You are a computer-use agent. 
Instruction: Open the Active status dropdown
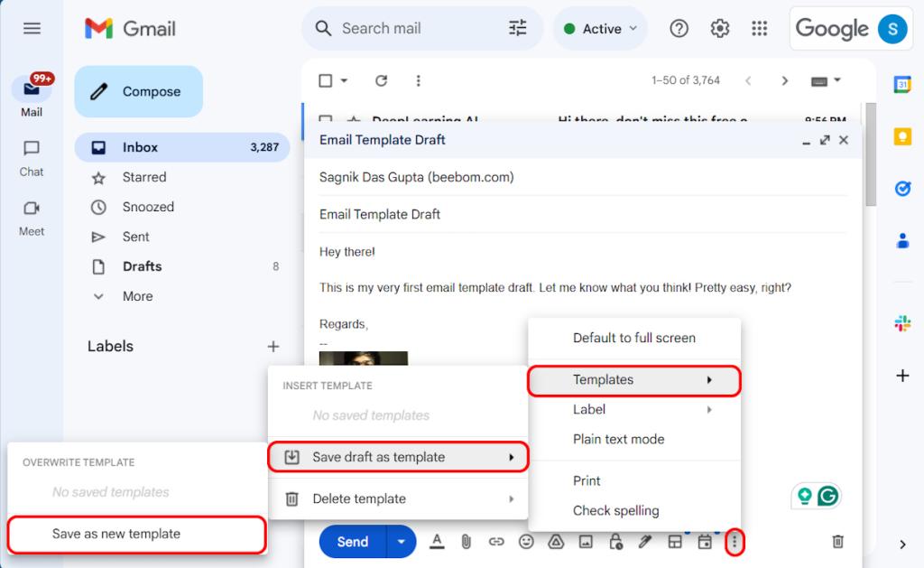600,28
